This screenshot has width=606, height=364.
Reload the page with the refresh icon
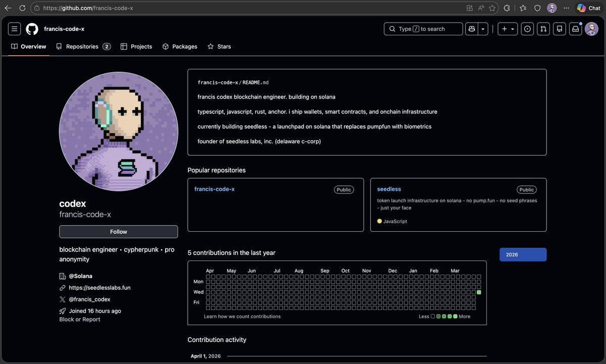[22, 8]
